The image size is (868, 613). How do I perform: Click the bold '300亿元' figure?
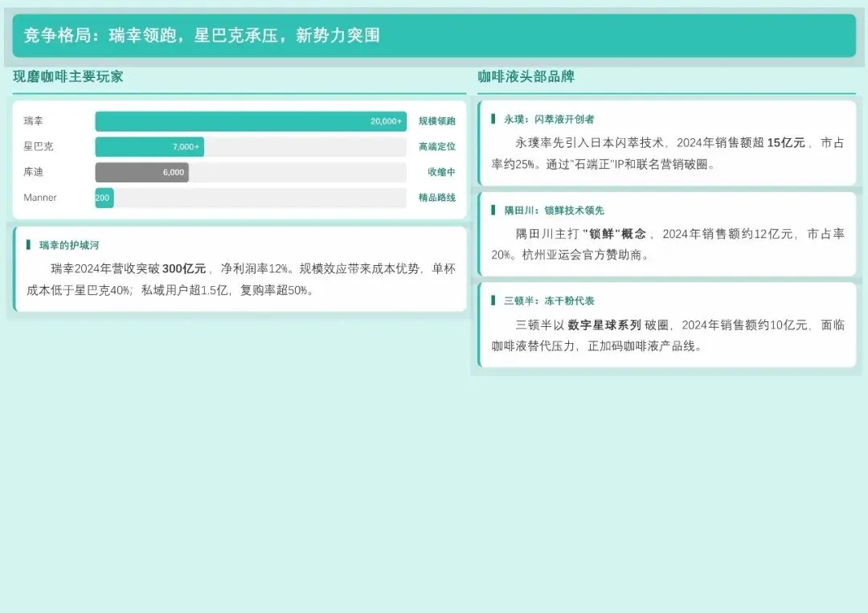(x=184, y=269)
